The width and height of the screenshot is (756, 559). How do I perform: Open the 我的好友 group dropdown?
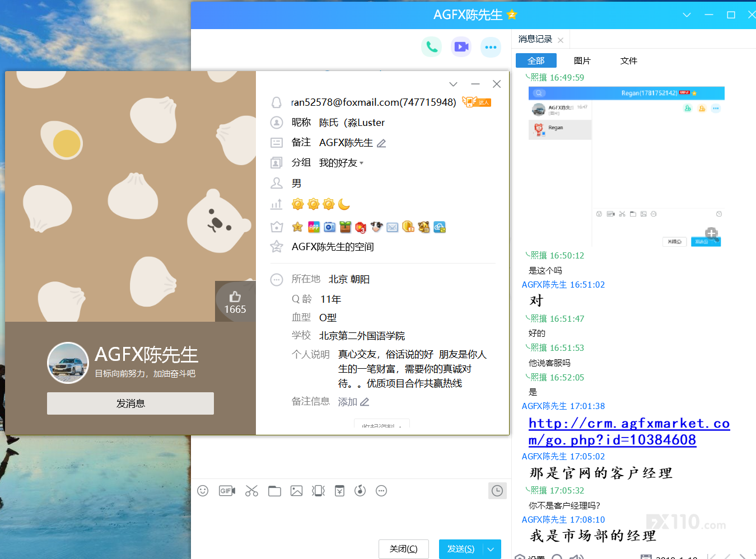pos(342,163)
